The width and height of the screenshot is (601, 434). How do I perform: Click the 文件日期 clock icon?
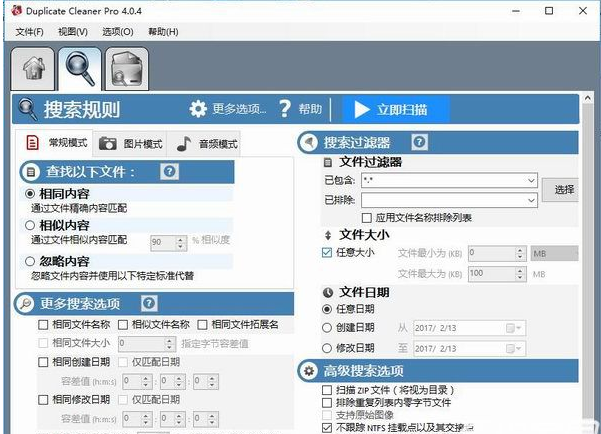[x=328, y=293]
